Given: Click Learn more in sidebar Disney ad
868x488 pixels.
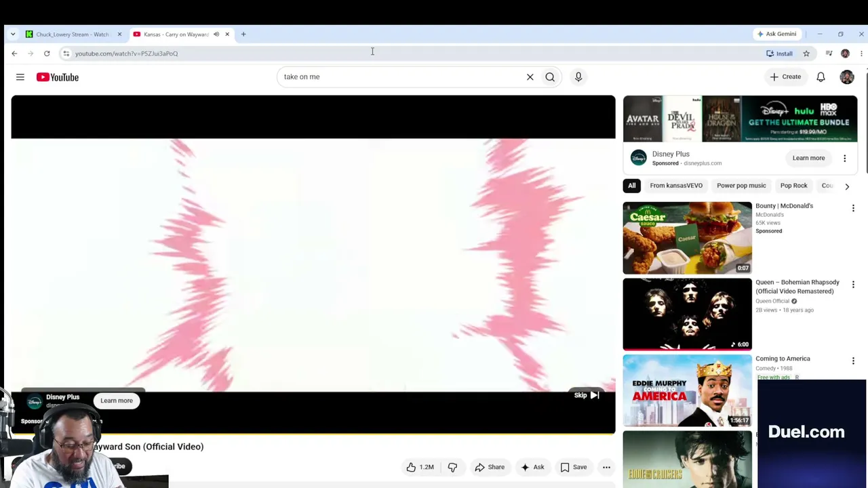Looking at the screenshot, I should tap(808, 158).
